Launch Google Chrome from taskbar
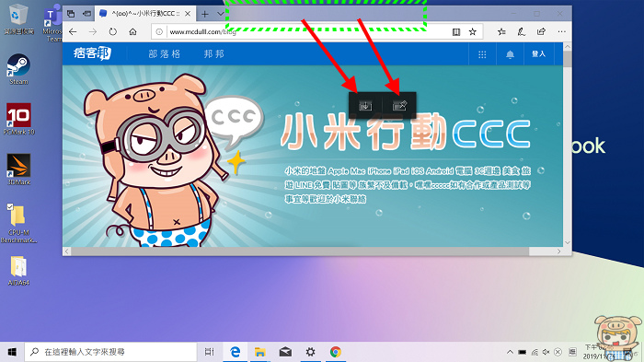 point(336,352)
